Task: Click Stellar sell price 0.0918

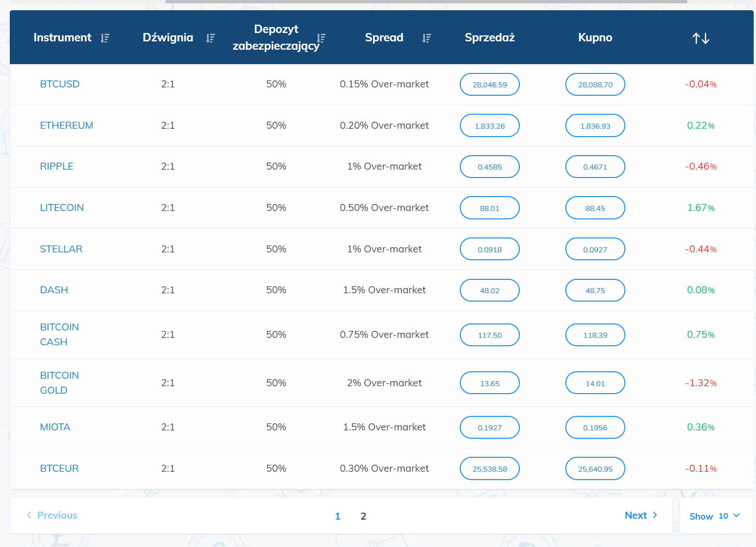Action: click(490, 249)
